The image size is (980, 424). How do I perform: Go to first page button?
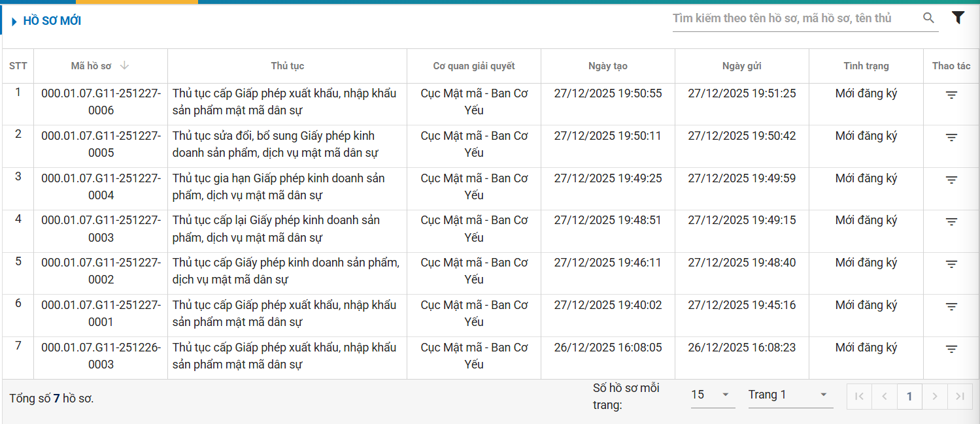859,396
